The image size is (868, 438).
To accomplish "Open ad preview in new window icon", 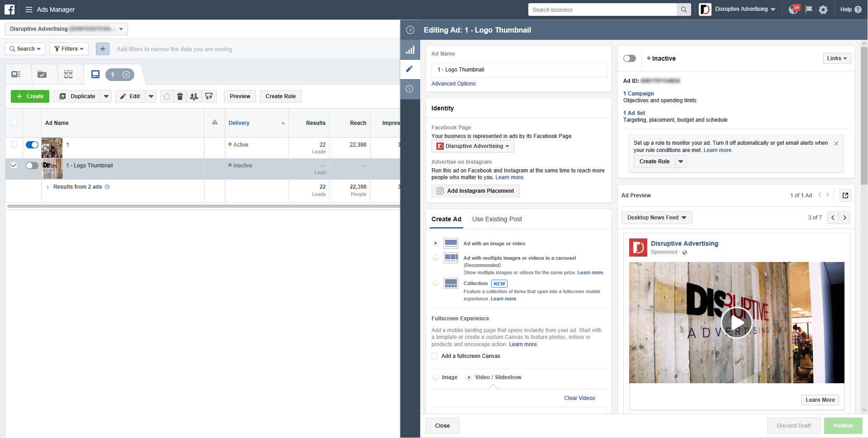I will (x=845, y=195).
